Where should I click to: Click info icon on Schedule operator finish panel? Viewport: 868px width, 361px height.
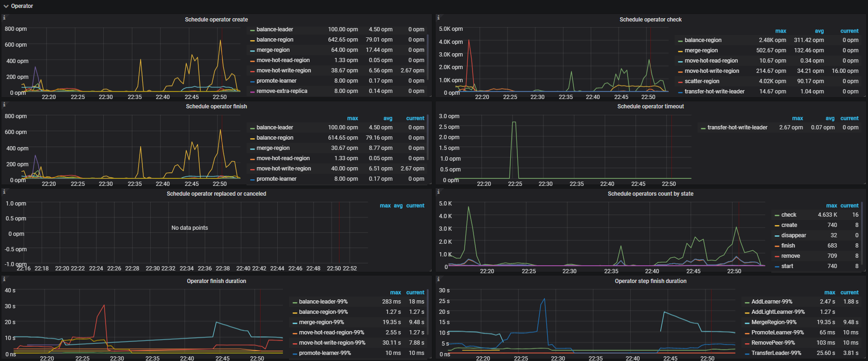(4, 104)
